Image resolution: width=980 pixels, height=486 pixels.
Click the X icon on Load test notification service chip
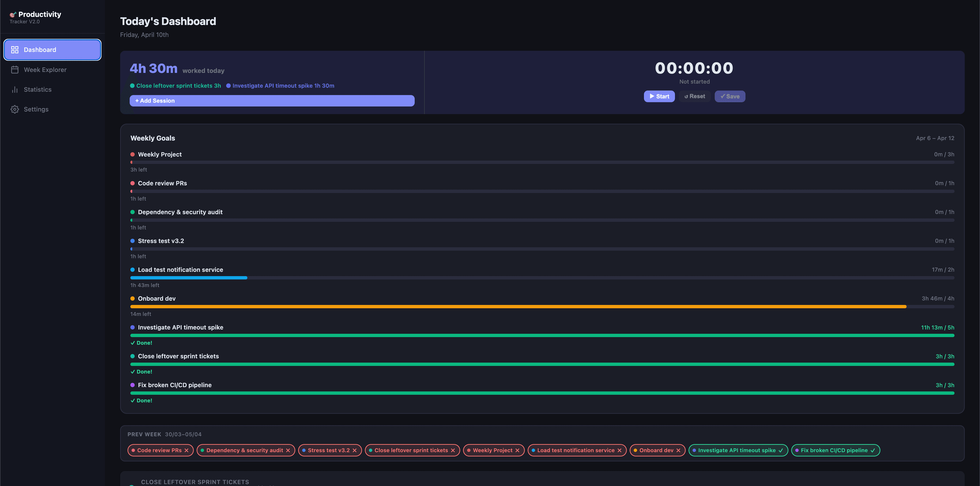(x=619, y=450)
